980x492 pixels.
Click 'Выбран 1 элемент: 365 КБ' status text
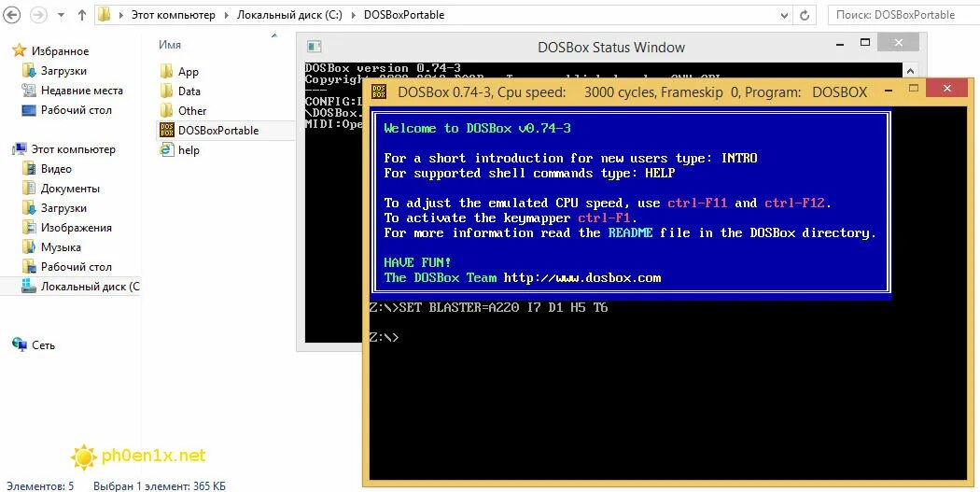coord(160,485)
